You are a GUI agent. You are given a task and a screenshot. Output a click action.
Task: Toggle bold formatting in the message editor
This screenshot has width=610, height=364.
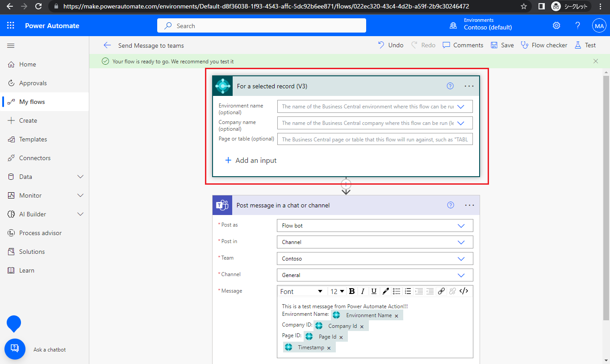(x=352, y=291)
